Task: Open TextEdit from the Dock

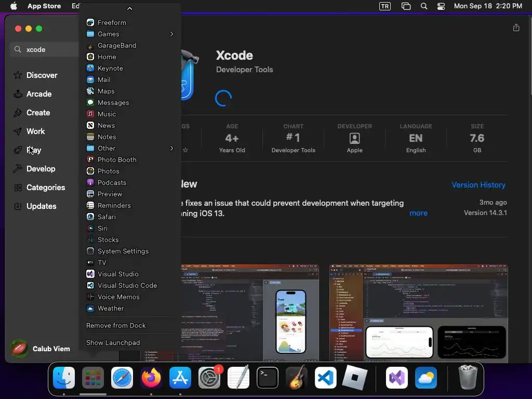Action: tap(238, 378)
